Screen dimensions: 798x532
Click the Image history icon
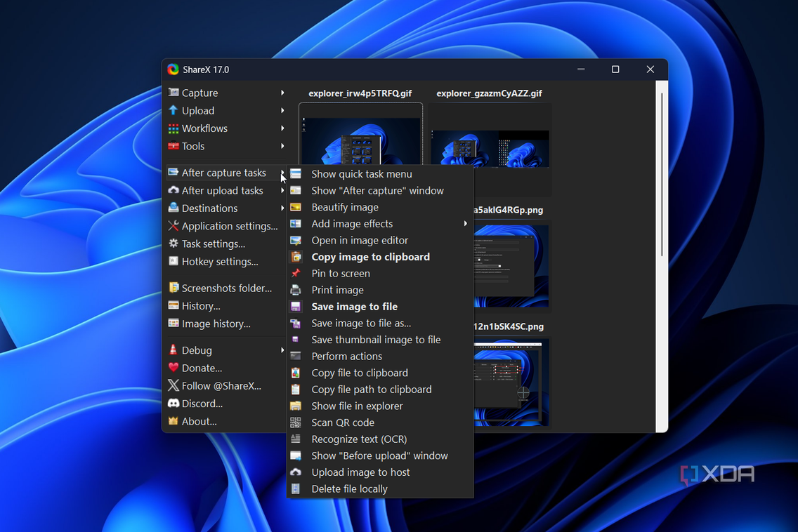(174, 324)
